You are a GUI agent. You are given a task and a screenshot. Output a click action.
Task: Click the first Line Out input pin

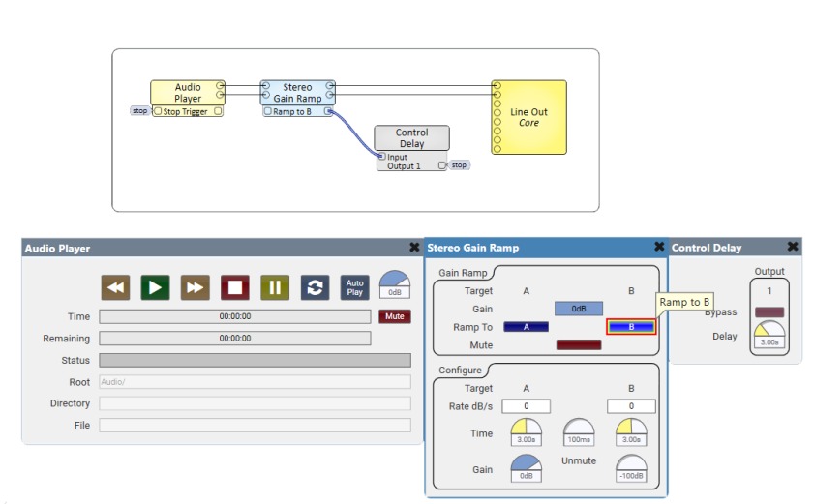click(497, 86)
